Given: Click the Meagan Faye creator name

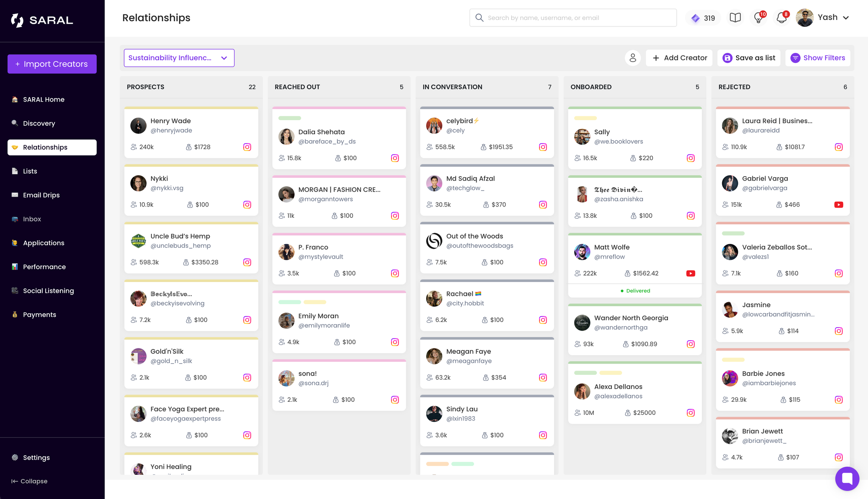Looking at the screenshot, I should coord(469,351).
